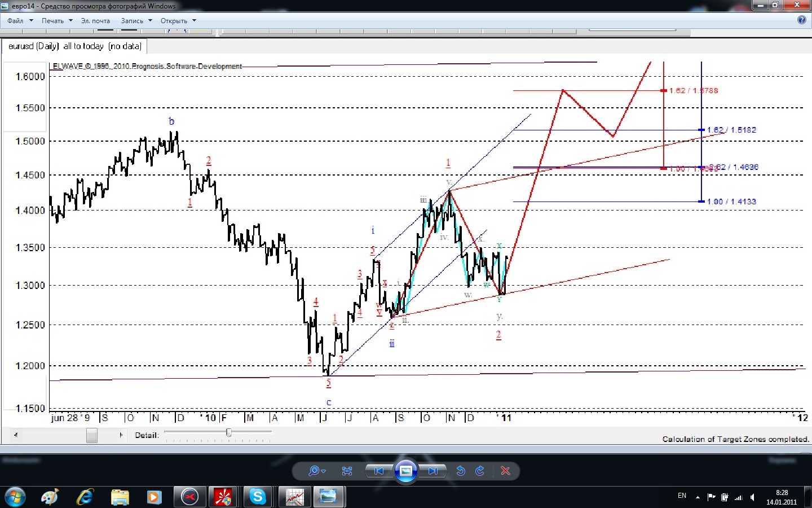Click the Calculation of Target Zones status text
This screenshot has height=508, width=812.
pyautogui.click(x=735, y=439)
